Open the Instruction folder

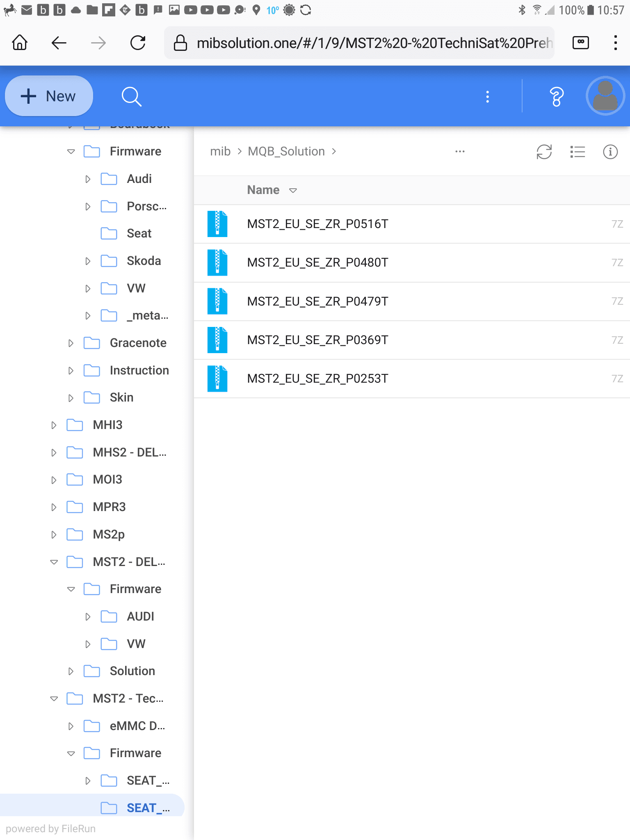tap(139, 370)
